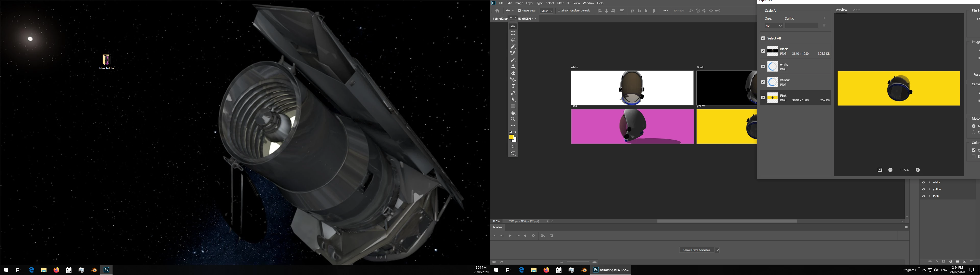The height and width of the screenshot is (275, 980).
Task: Open the Auto-Select Layer dropdown
Action: 547,11
